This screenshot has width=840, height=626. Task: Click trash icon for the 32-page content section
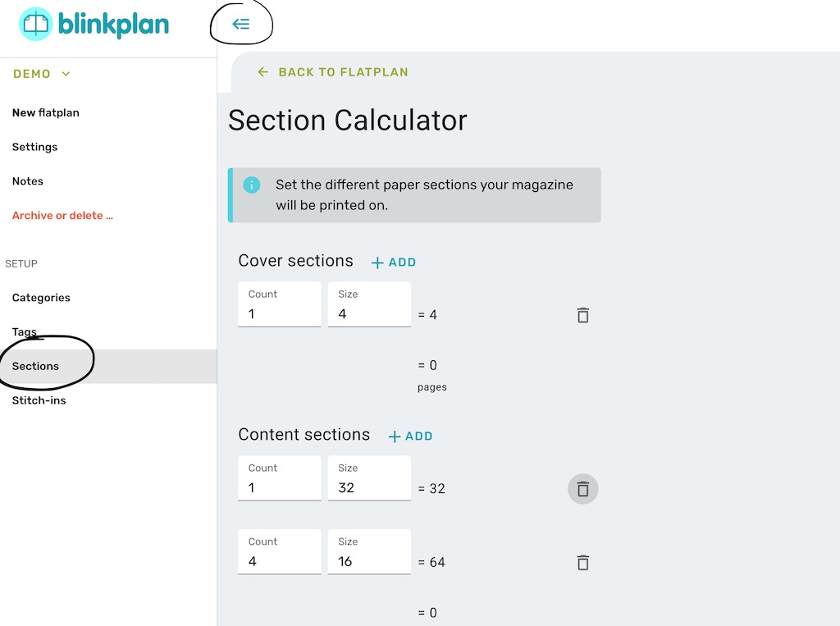[x=582, y=488]
